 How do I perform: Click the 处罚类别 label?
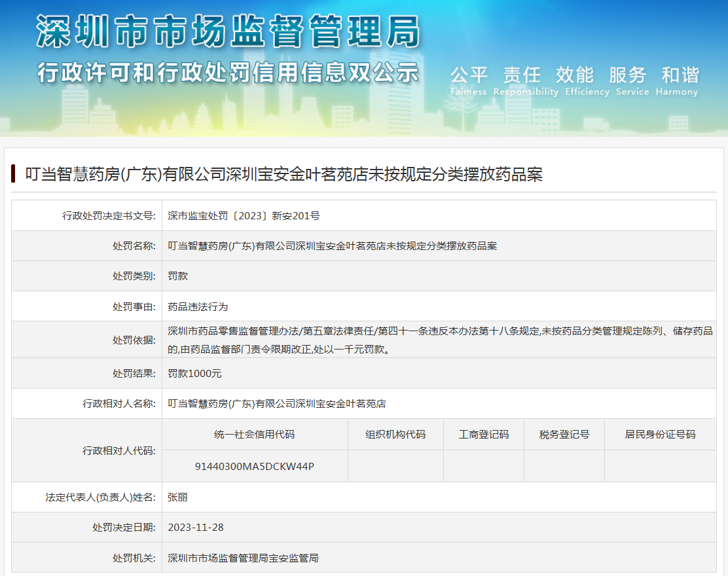134,276
